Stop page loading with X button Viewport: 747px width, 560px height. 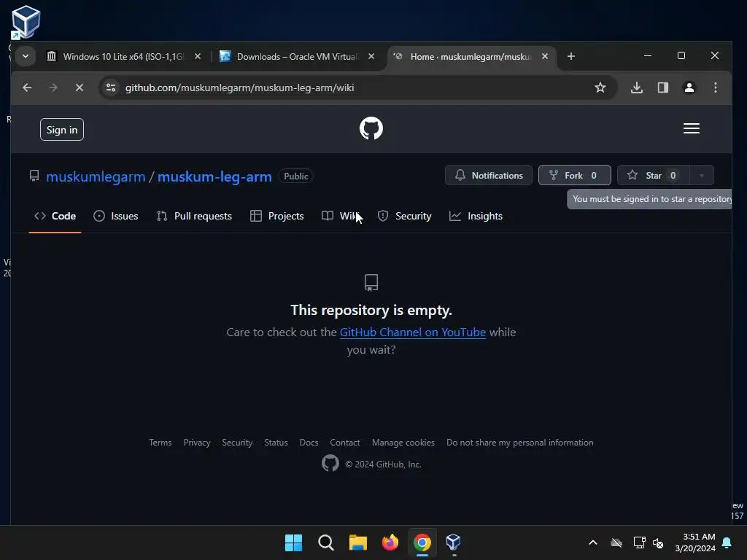pyautogui.click(x=80, y=87)
